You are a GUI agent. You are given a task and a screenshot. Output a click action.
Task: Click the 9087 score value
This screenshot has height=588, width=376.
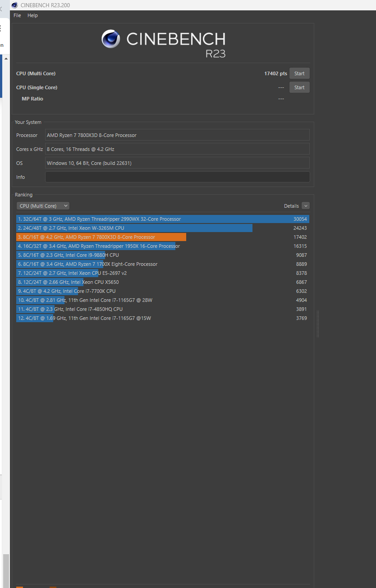click(x=302, y=255)
